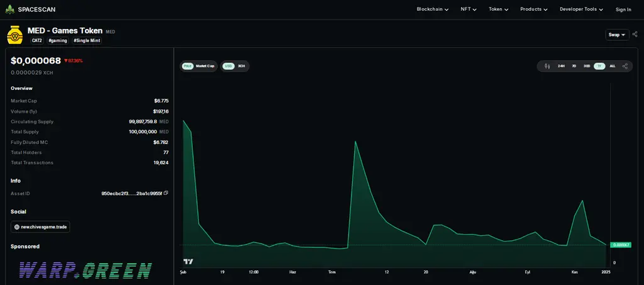Click the asset ID 950ecbc2f3 text
Viewport: 644px width, 285px height.
tap(131, 193)
